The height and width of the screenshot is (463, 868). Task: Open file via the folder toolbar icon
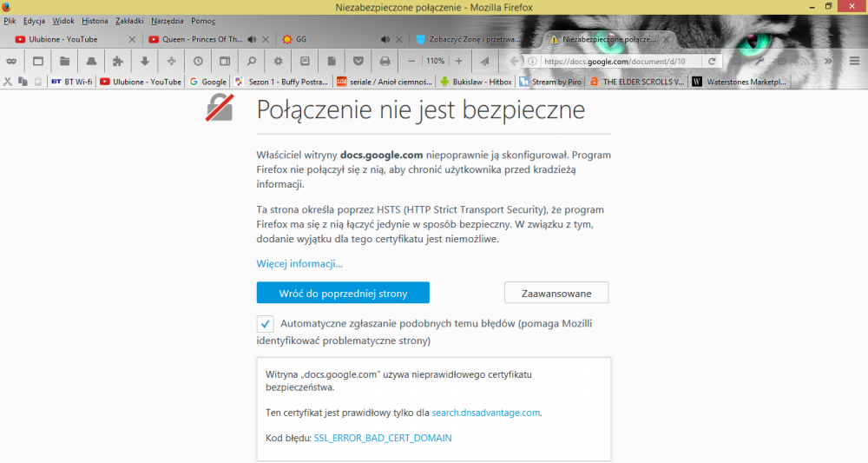coord(65,62)
